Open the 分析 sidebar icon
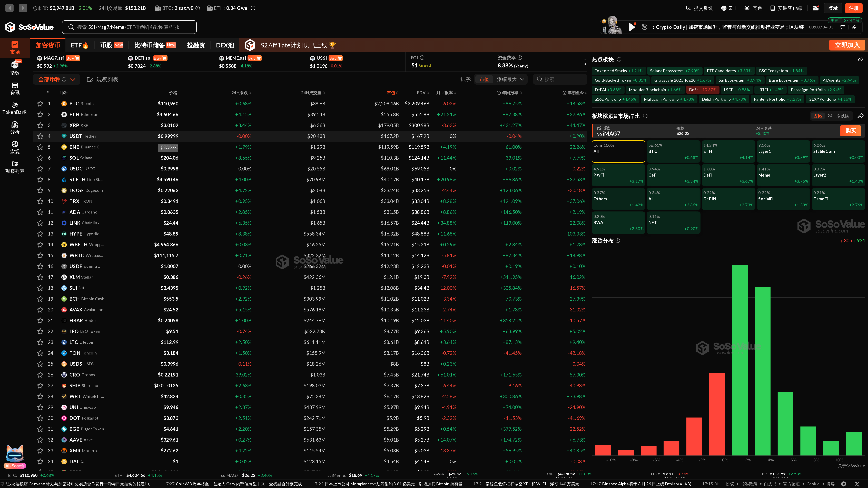Image resolution: width=868 pixels, height=488 pixels. [15, 128]
